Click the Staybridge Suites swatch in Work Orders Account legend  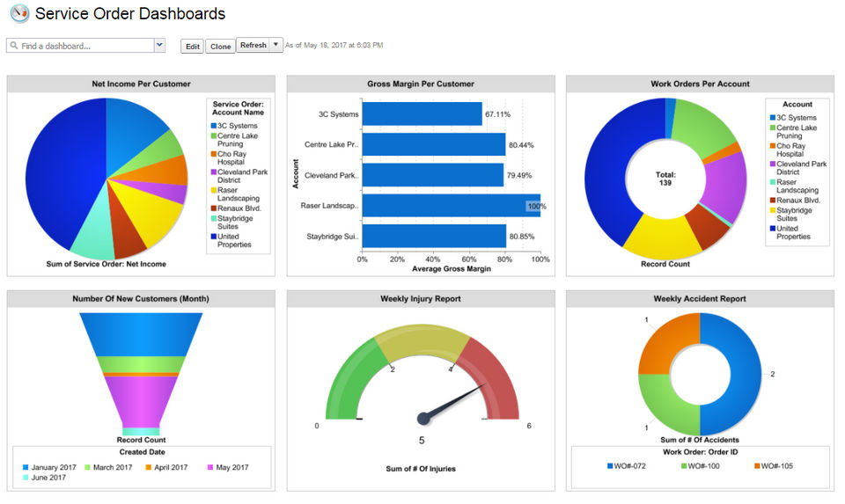point(773,210)
